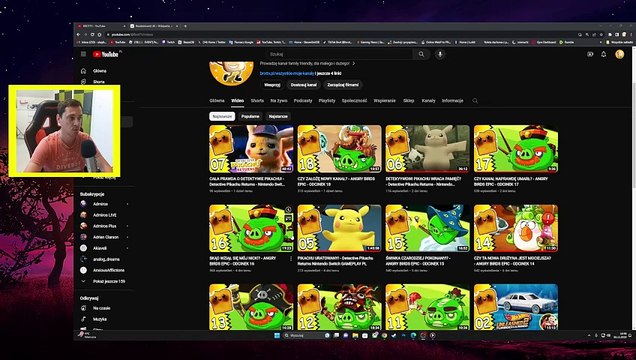Click the browser back arrow
Viewport: 636px width, 360px height.
[78, 34]
